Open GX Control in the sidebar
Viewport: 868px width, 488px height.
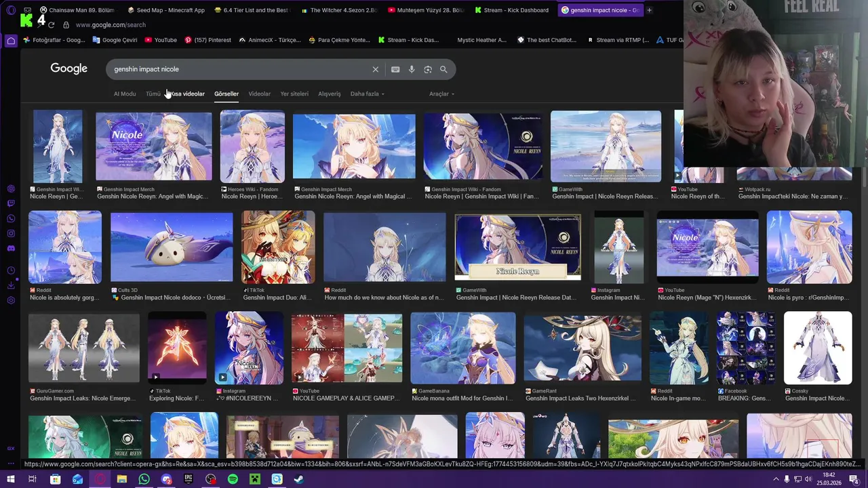(x=11, y=448)
